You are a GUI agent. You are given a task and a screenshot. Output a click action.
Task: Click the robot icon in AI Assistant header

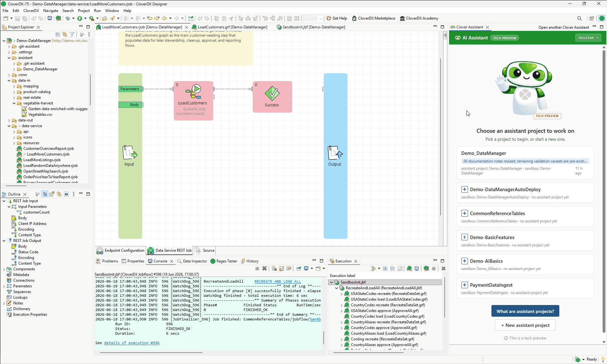click(458, 38)
